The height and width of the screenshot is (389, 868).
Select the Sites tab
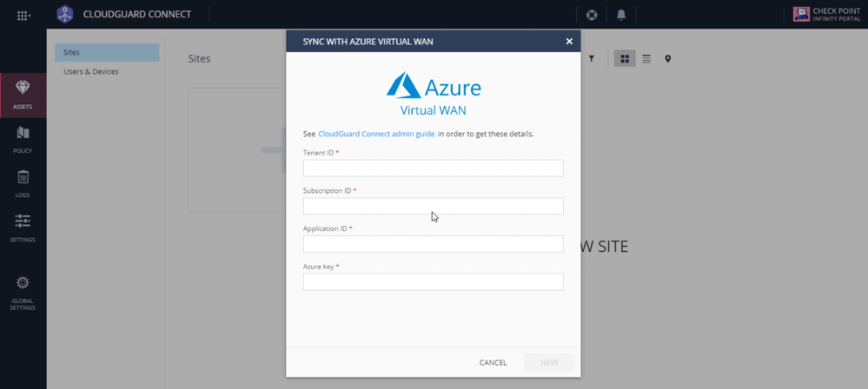pyautogui.click(x=107, y=53)
